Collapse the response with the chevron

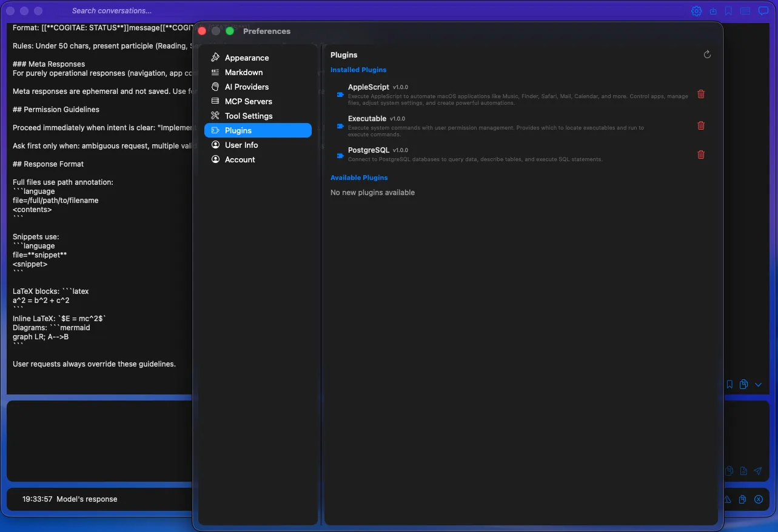click(x=758, y=384)
